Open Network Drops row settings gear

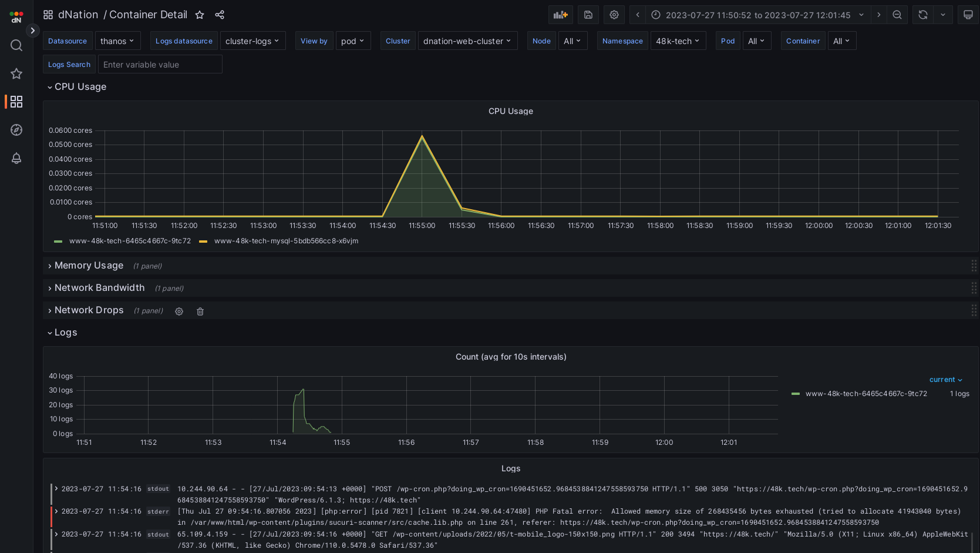[x=179, y=311]
